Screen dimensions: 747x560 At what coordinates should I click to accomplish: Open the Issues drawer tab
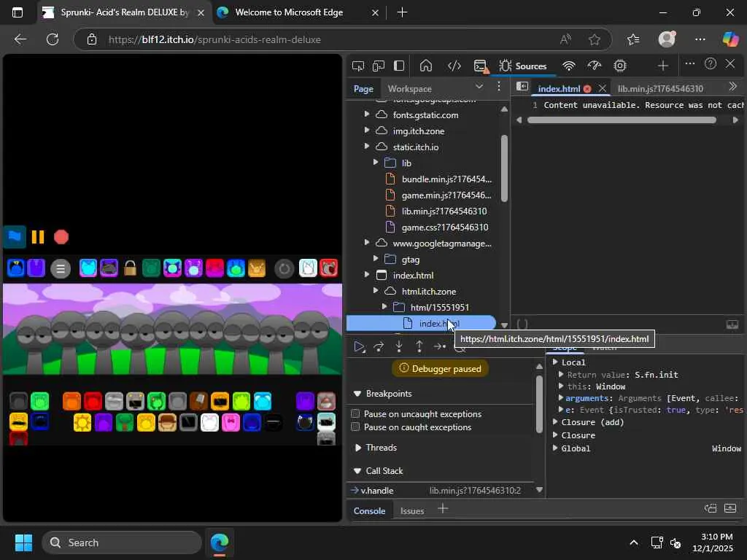[x=412, y=510]
